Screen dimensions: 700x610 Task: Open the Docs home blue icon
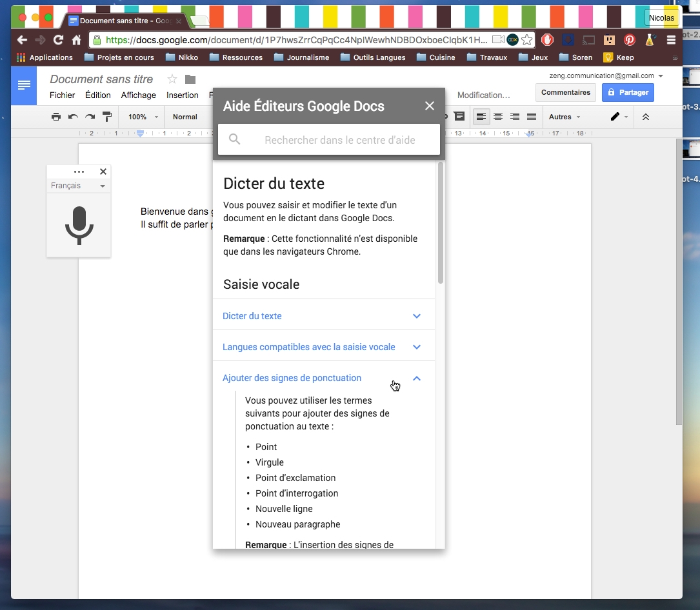point(24,85)
